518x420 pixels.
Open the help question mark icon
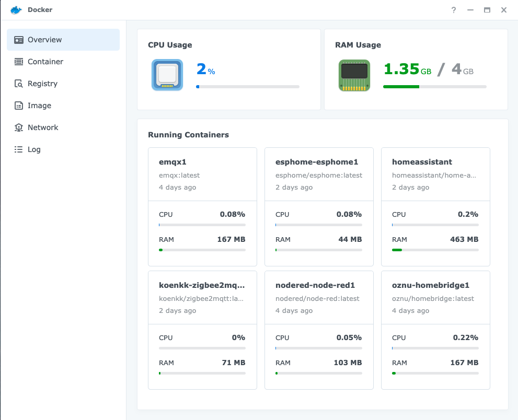tap(454, 10)
